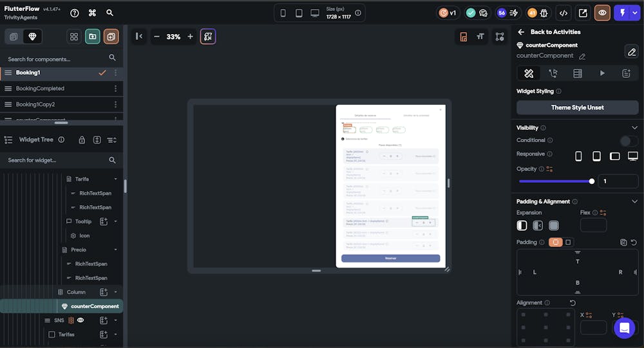
Task: Adjust the Opacity slider handle
Action: (592, 181)
